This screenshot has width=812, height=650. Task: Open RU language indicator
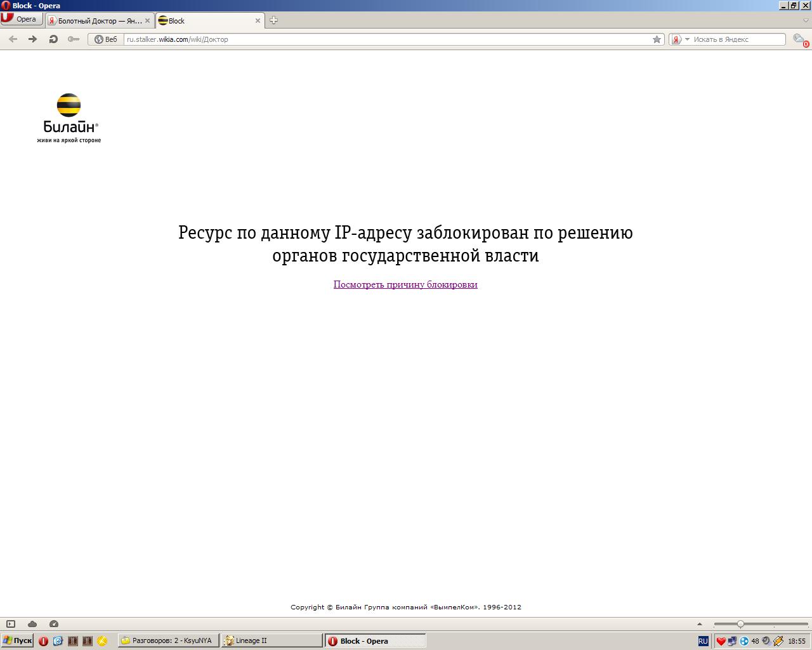point(703,641)
